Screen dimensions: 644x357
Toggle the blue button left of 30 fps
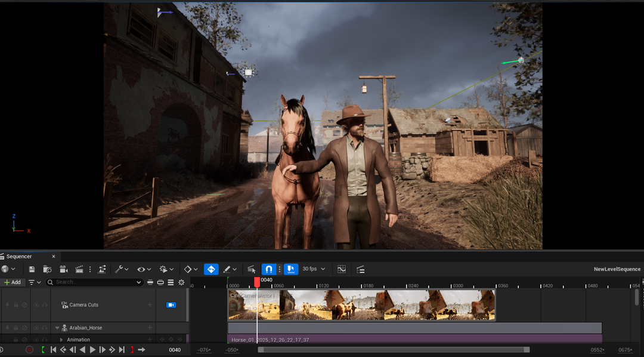(291, 269)
